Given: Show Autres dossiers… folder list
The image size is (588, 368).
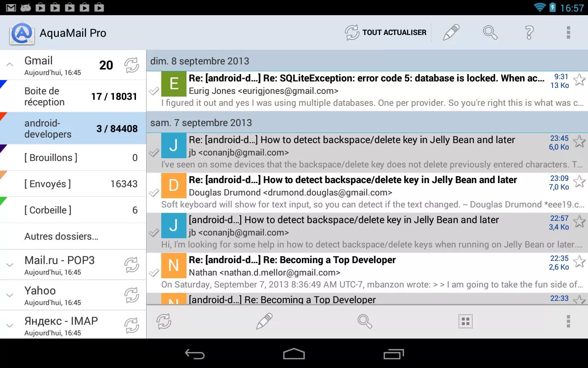Looking at the screenshot, I should tap(73, 236).
